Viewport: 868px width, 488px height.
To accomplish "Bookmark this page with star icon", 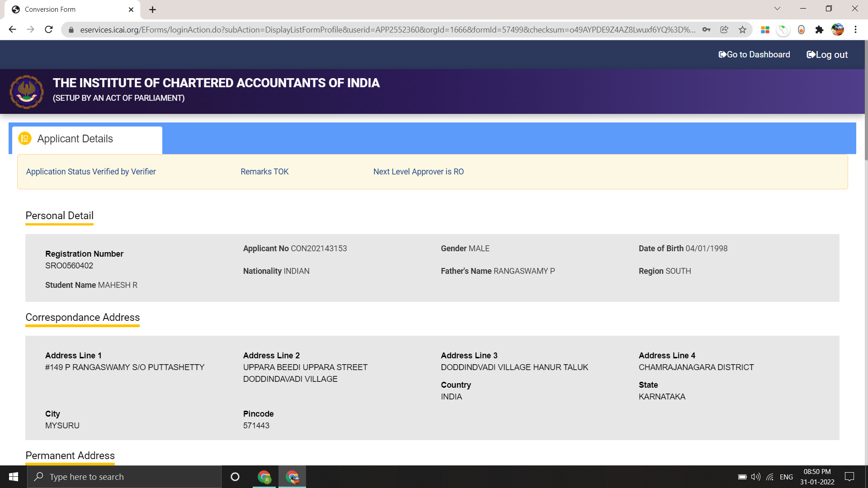I will 742,29.
